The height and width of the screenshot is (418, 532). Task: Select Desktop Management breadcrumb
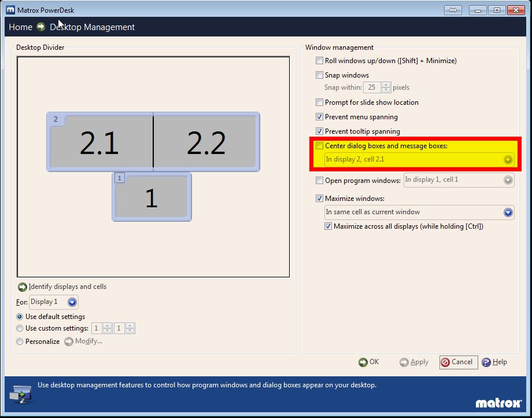93,27
